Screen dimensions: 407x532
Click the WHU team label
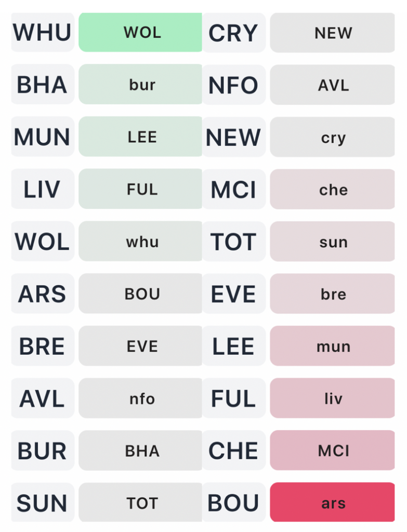pos(42,33)
